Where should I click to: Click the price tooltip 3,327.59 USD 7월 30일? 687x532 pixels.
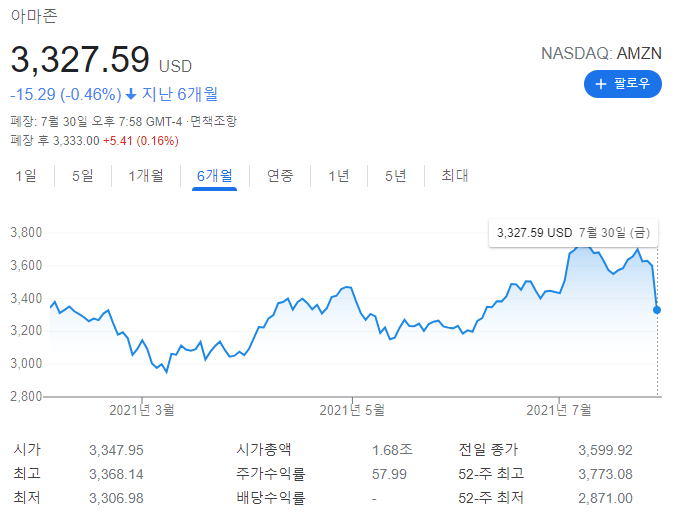tap(573, 233)
